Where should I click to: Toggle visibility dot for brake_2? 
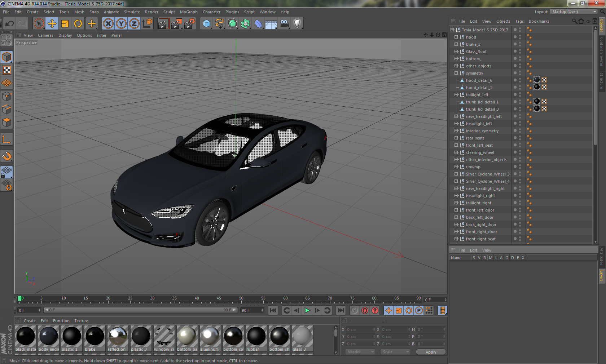click(515, 44)
